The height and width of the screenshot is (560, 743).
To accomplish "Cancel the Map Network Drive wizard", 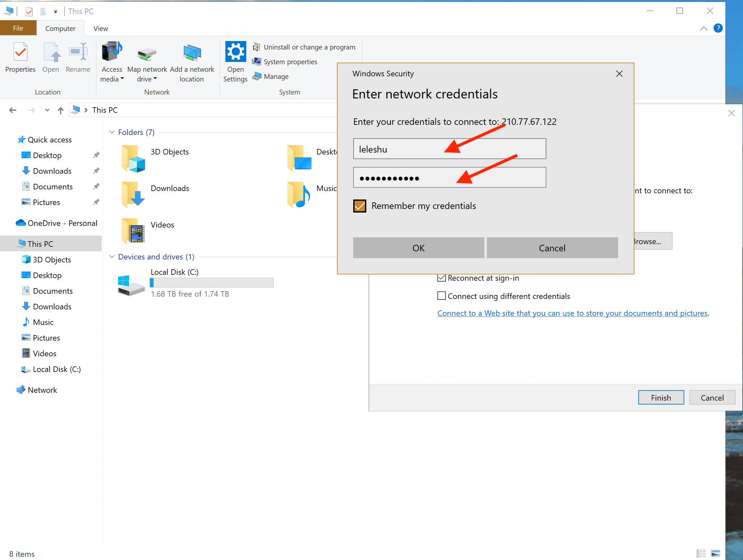I will 712,397.
